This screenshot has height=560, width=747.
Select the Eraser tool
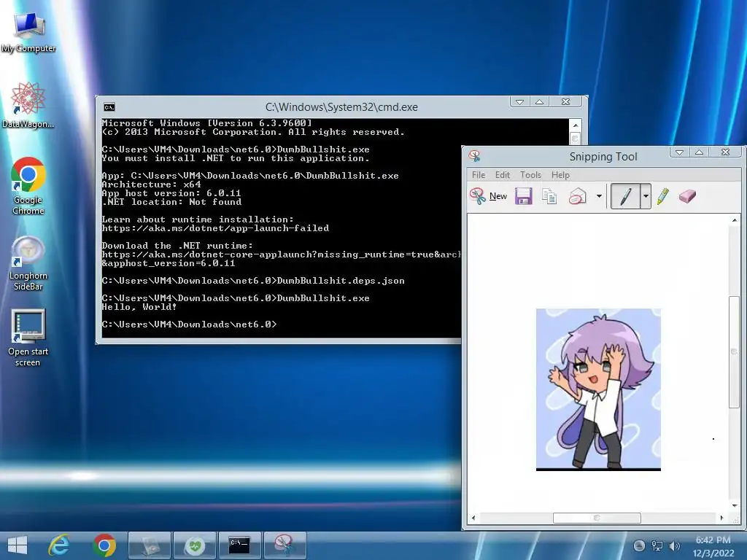pyautogui.click(x=687, y=195)
